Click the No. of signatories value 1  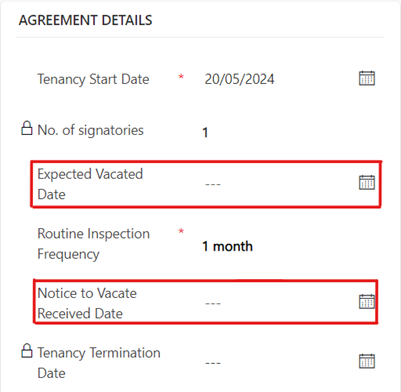pyautogui.click(x=205, y=132)
